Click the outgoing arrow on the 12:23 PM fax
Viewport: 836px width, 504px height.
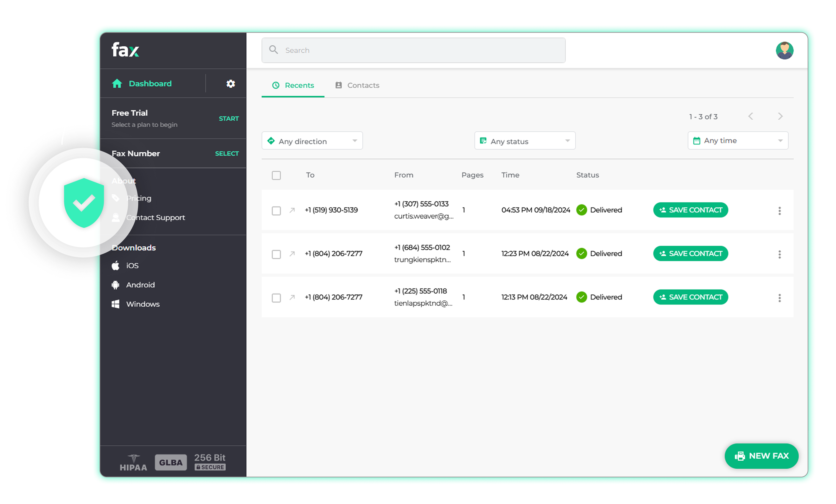(292, 254)
